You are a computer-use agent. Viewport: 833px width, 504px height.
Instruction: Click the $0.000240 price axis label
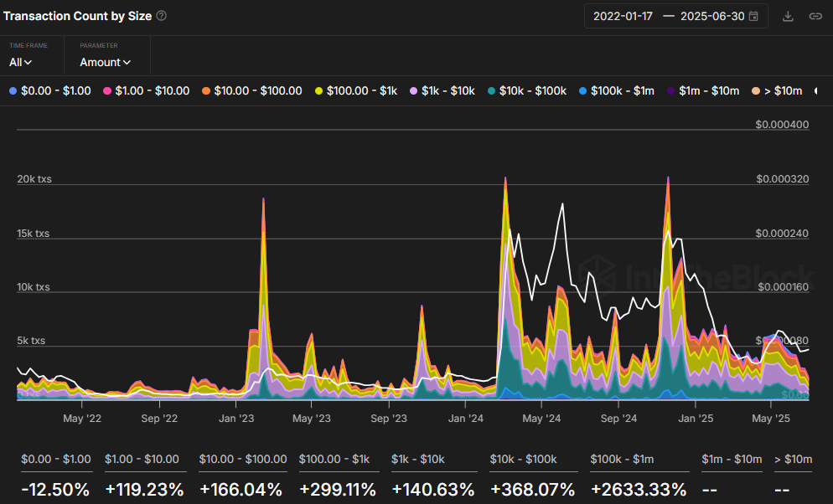(782, 234)
